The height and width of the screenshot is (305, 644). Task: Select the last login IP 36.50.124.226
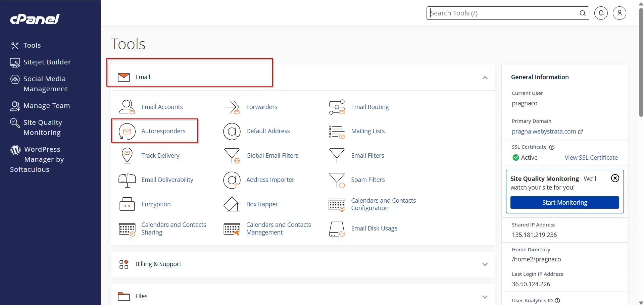(531, 284)
